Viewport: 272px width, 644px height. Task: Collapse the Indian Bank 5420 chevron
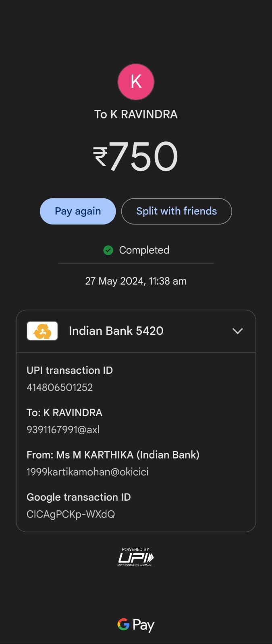coord(237,331)
